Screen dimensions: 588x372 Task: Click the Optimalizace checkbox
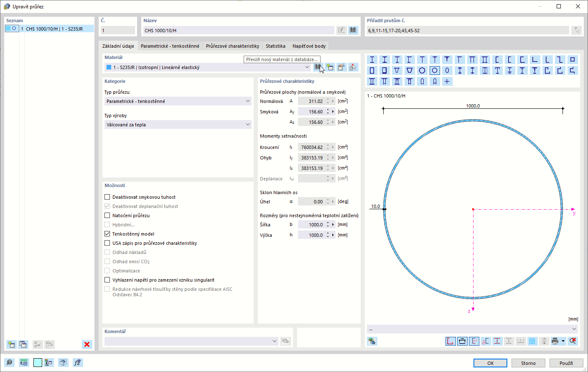[107, 271]
